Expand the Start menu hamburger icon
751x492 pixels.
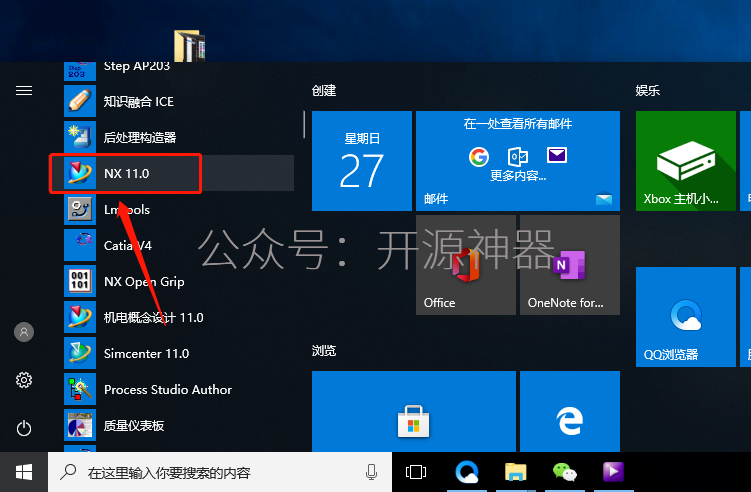(x=24, y=91)
